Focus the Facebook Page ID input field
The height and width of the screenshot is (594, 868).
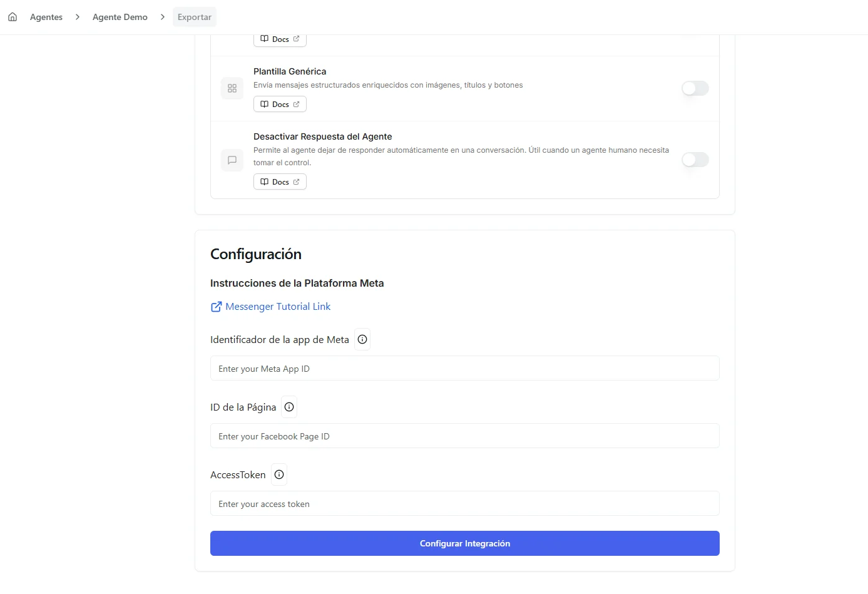pos(465,436)
